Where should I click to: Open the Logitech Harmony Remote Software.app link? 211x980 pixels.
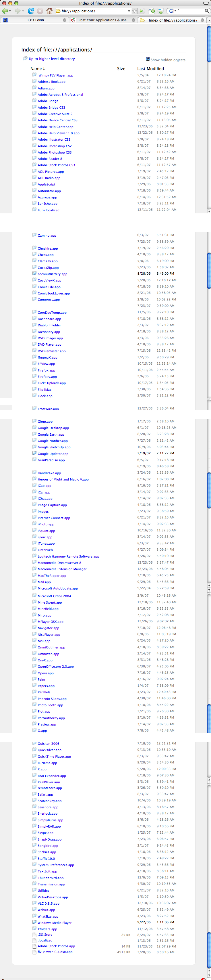(68, 556)
